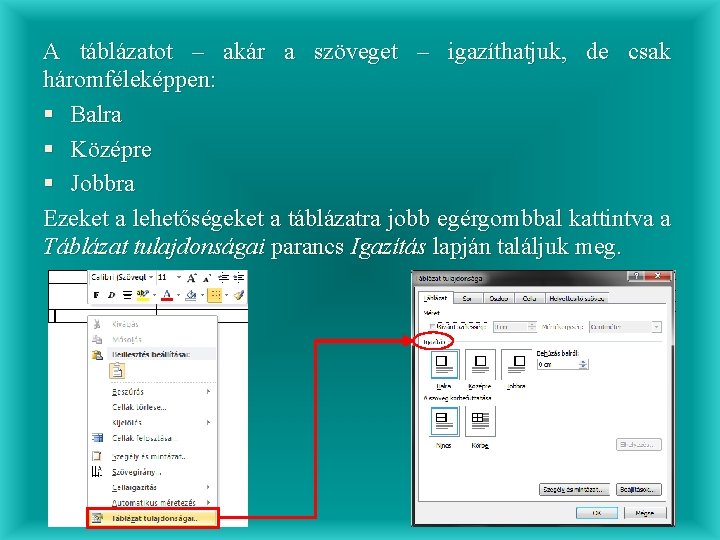Click the Szövegirány text direction icon

click(x=96, y=472)
